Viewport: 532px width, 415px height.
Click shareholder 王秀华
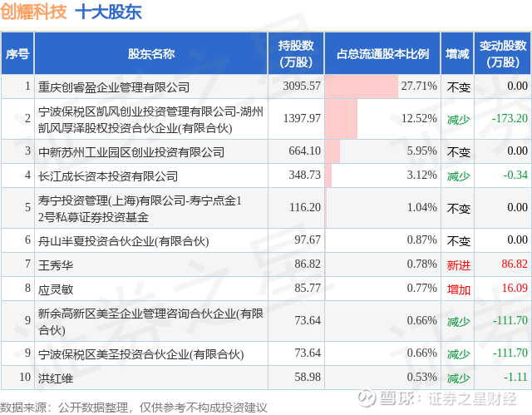[56, 265]
